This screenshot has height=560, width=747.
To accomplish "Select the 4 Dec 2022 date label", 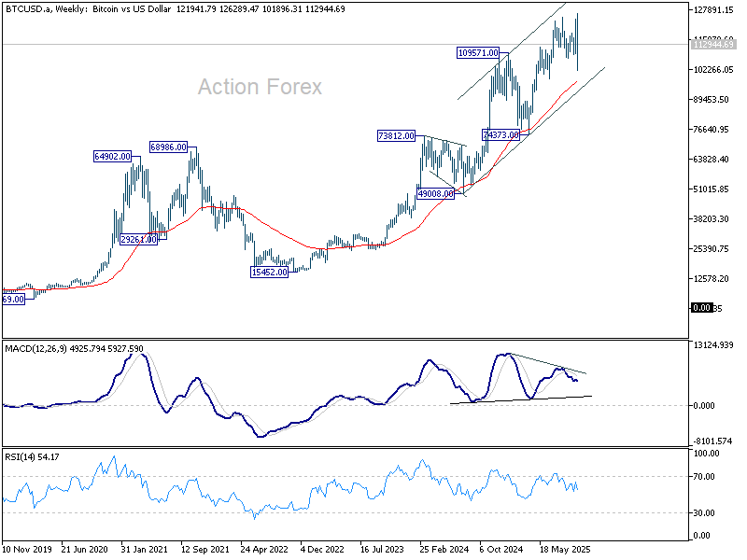I will click(x=322, y=549).
